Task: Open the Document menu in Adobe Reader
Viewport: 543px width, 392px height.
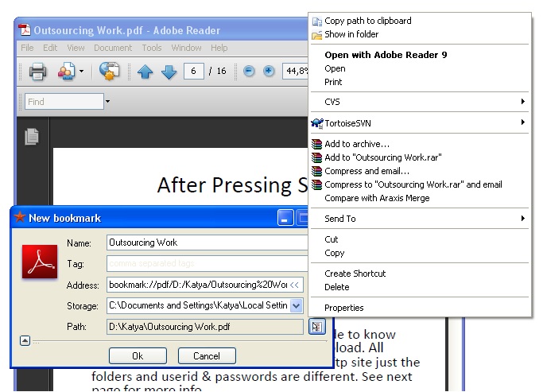Action: [x=113, y=48]
